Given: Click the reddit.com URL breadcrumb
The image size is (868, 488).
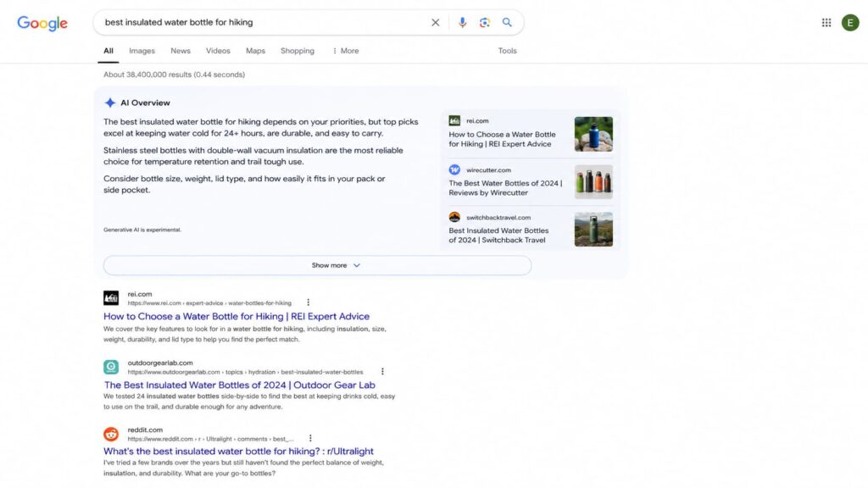Looking at the screenshot, I should [x=211, y=440].
